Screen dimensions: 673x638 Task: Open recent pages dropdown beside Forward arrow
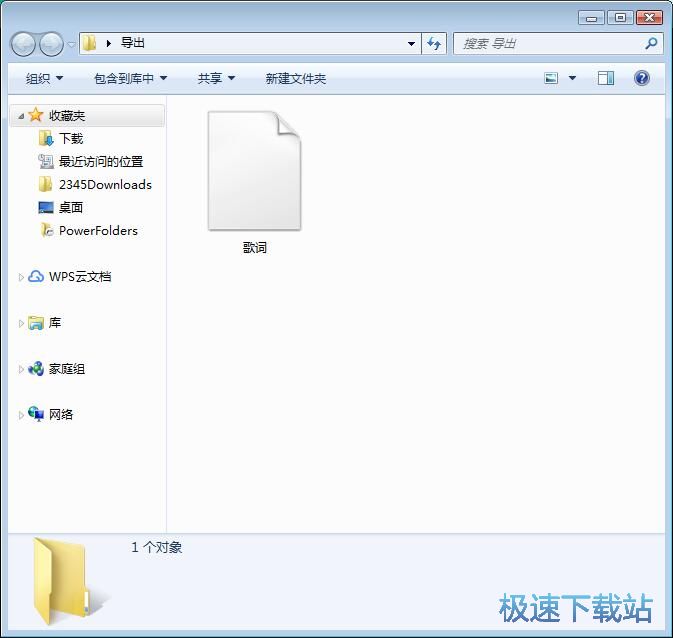71,44
